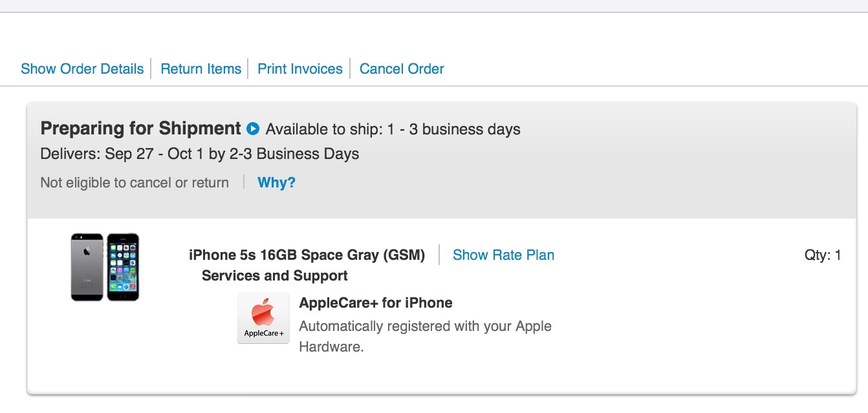Click the AppleCare+ for iPhone heading
868x413 pixels.
coord(376,303)
